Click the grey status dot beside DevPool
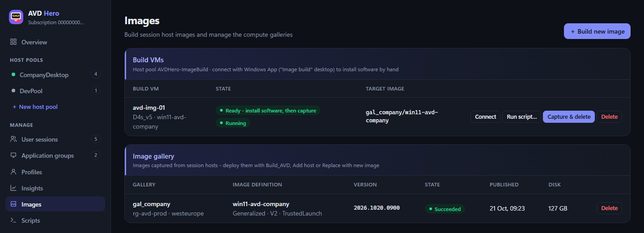The height and width of the screenshot is (233, 644). click(13, 91)
